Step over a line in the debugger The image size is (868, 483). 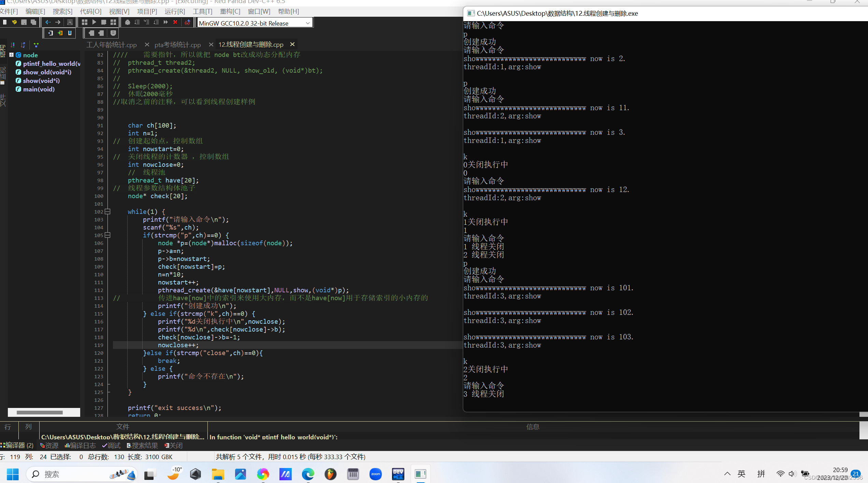[137, 23]
